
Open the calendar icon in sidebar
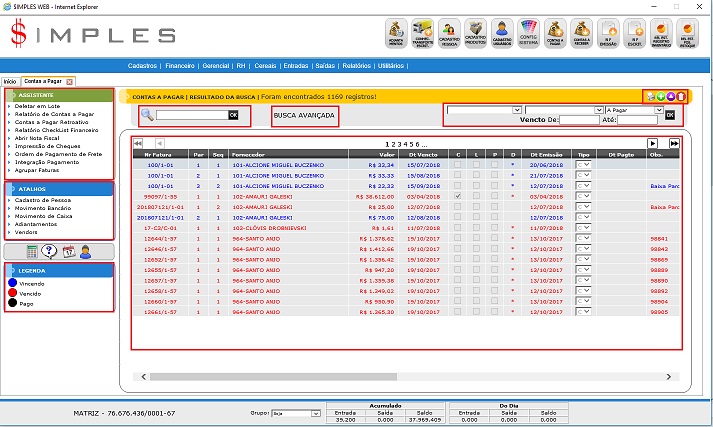pos(68,251)
